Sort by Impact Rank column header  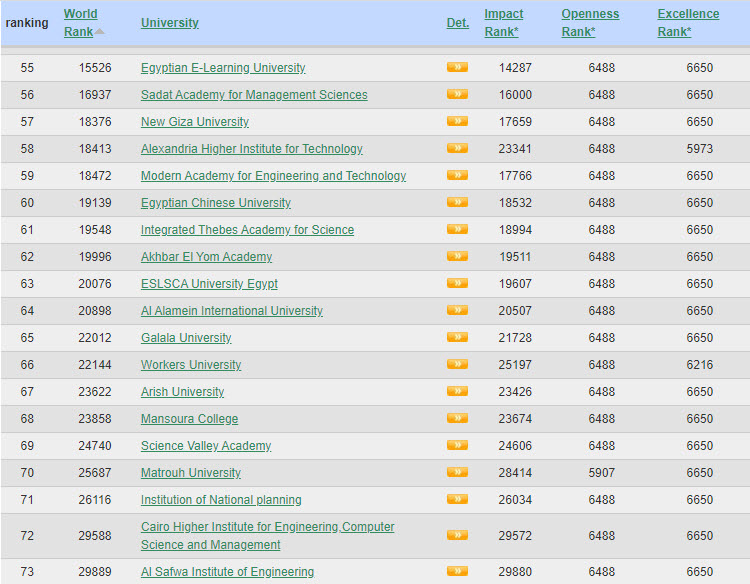(504, 22)
